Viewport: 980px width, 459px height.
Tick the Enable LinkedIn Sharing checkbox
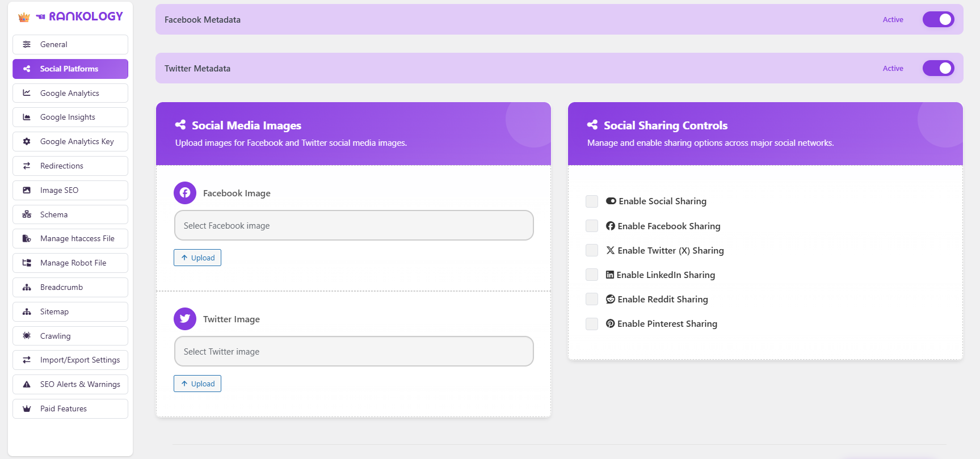[592, 275]
